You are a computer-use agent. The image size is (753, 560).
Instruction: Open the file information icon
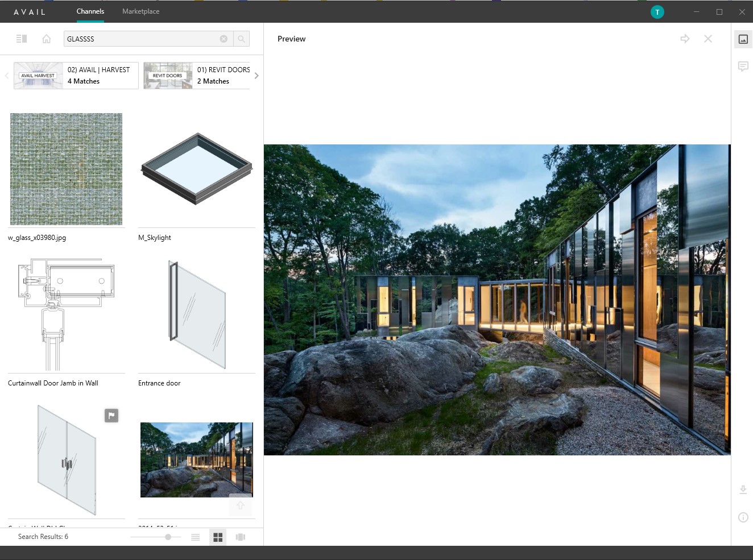point(743,517)
